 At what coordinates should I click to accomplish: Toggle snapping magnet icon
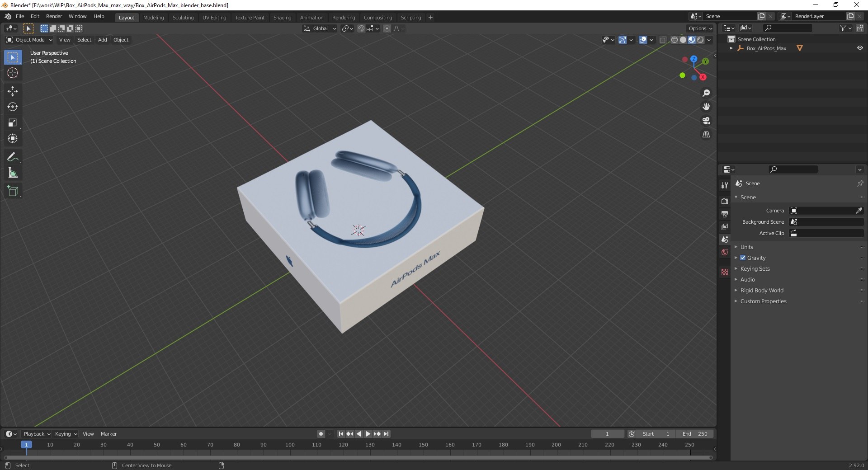tap(361, 28)
